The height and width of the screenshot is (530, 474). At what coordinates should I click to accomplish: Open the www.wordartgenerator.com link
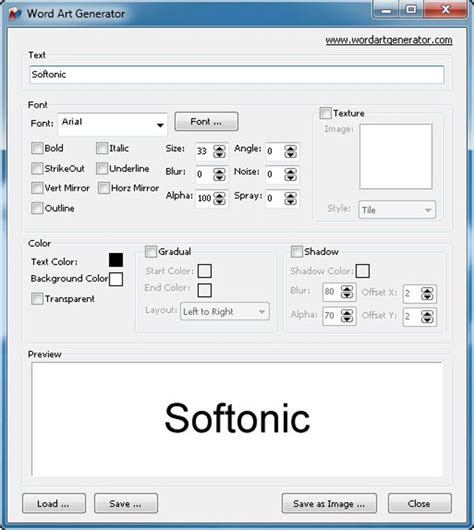(389, 40)
